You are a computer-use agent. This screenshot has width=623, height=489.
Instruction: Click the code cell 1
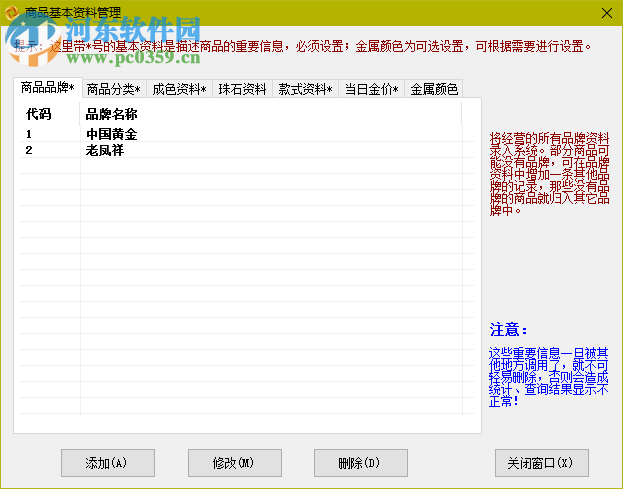click(50, 134)
